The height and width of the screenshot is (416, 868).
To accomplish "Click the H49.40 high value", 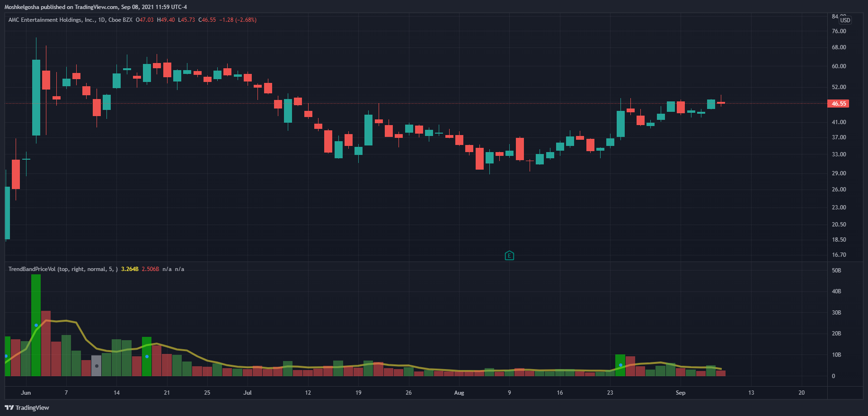I will 166,20.
